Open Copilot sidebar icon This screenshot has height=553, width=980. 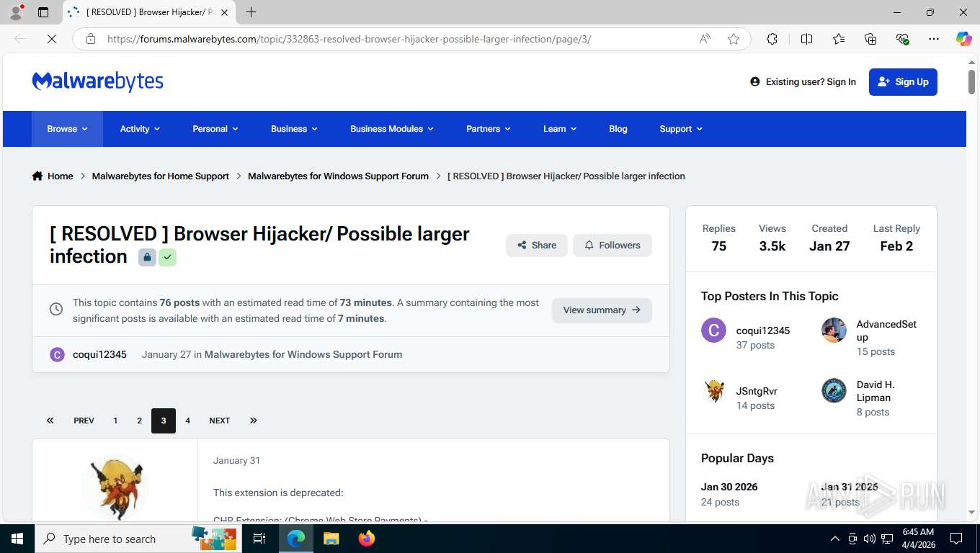[x=963, y=39]
